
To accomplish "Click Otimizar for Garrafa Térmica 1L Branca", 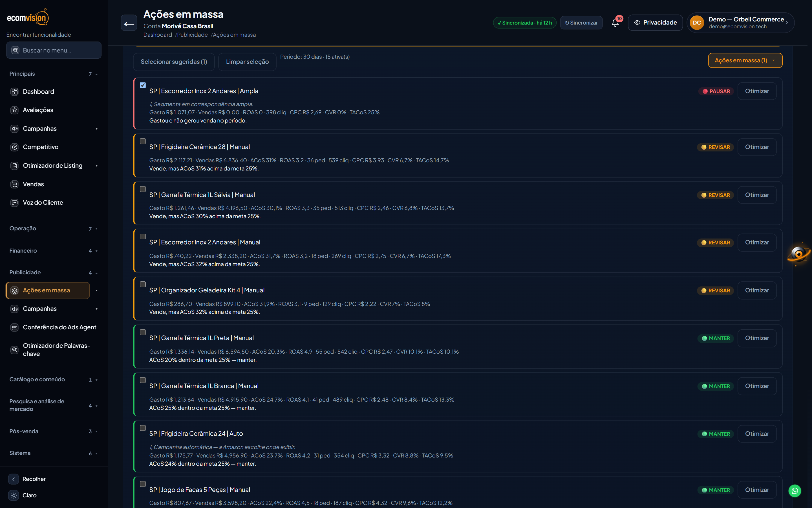I will coord(757,386).
